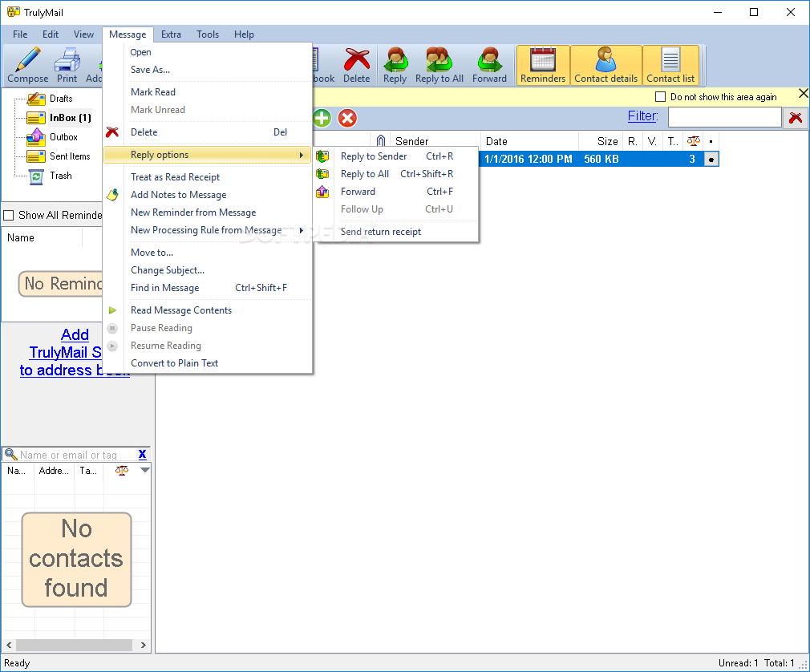The width and height of the screenshot is (810, 672).
Task: Open the Help menu
Action: point(244,34)
